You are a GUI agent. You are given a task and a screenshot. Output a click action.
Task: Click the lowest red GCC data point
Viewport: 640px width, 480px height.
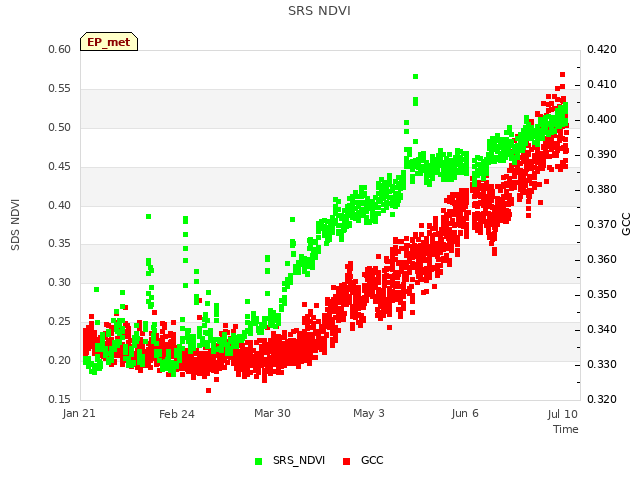(209, 391)
